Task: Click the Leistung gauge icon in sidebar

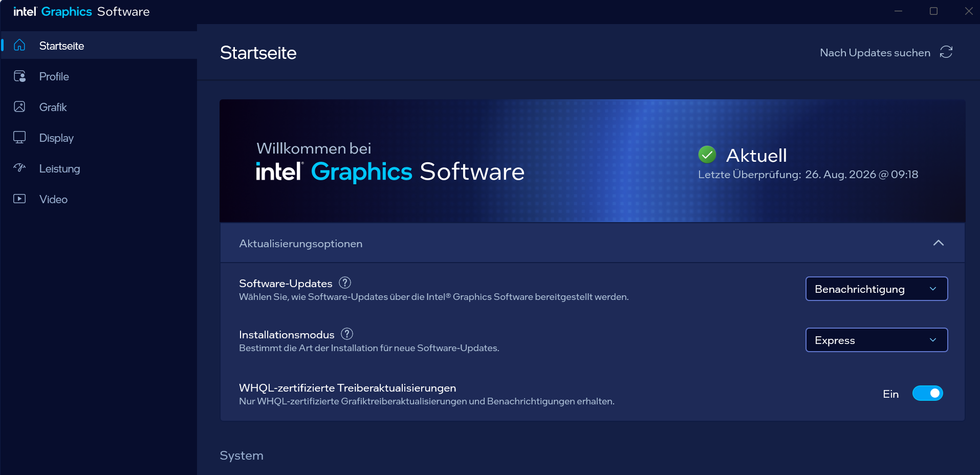Action: 19,168
